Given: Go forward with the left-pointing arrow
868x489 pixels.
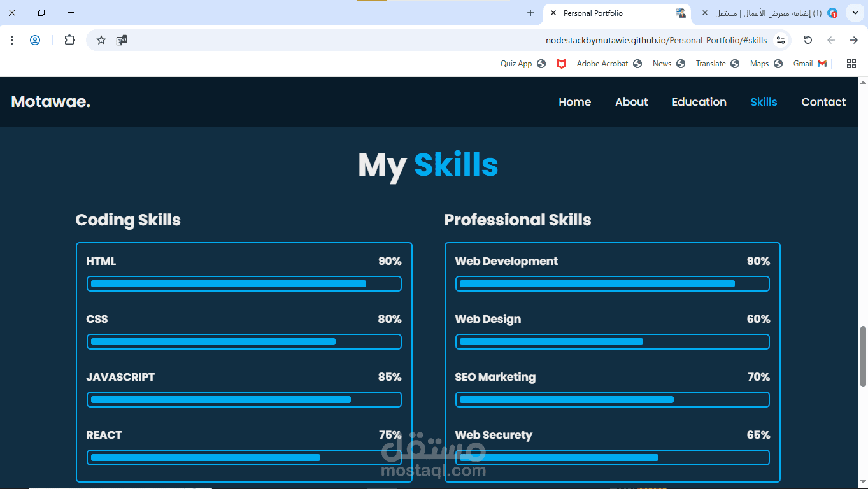Looking at the screenshot, I should click(831, 40).
